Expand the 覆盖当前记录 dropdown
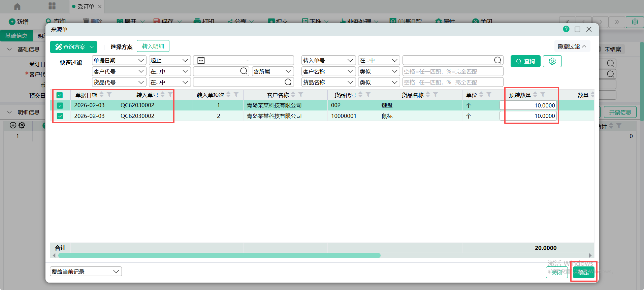 [86, 271]
